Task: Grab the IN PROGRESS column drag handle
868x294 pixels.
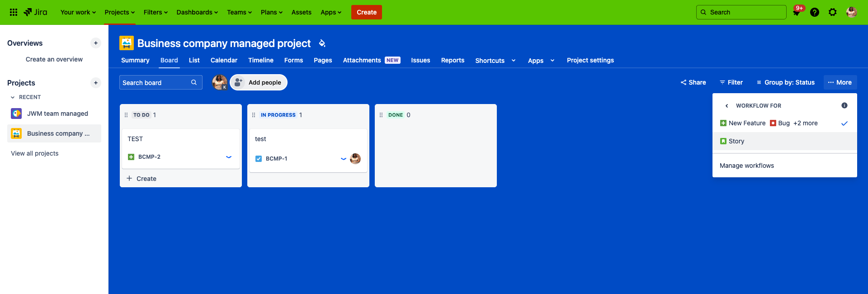Action: pos(254,115)
